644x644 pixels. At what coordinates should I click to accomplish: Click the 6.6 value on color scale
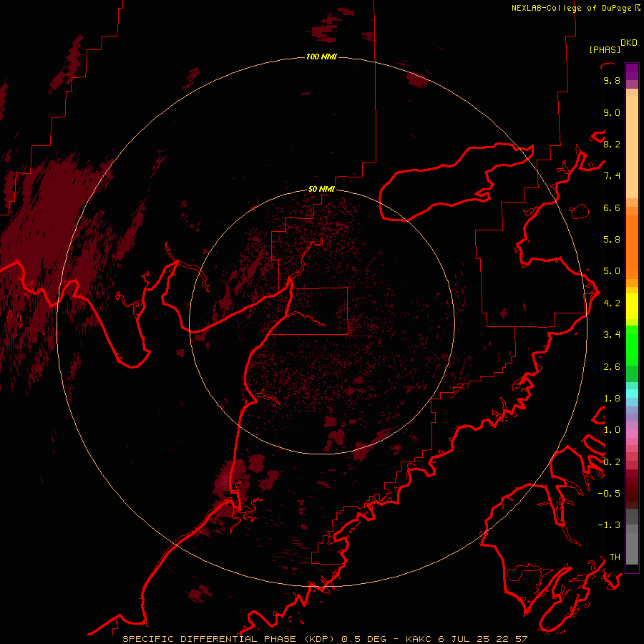click(x=612, y=208)
